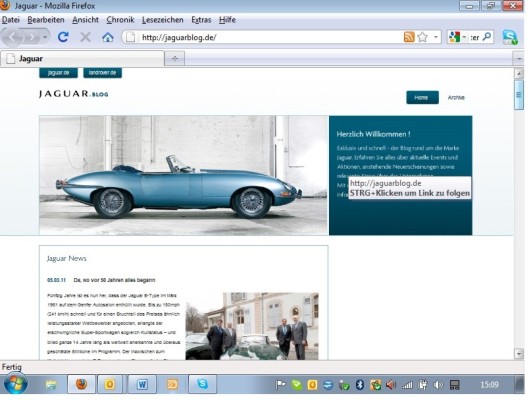This screenshot has height=400, width=531.
Task: Click the network signal bars tray icon
Action: tap(407, 385)
